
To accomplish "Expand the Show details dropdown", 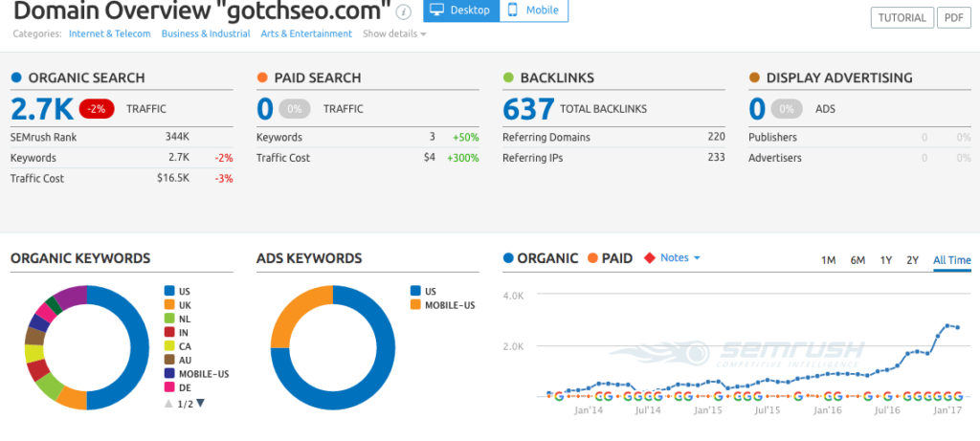I will pyautogui.click(x=394, y=33).
